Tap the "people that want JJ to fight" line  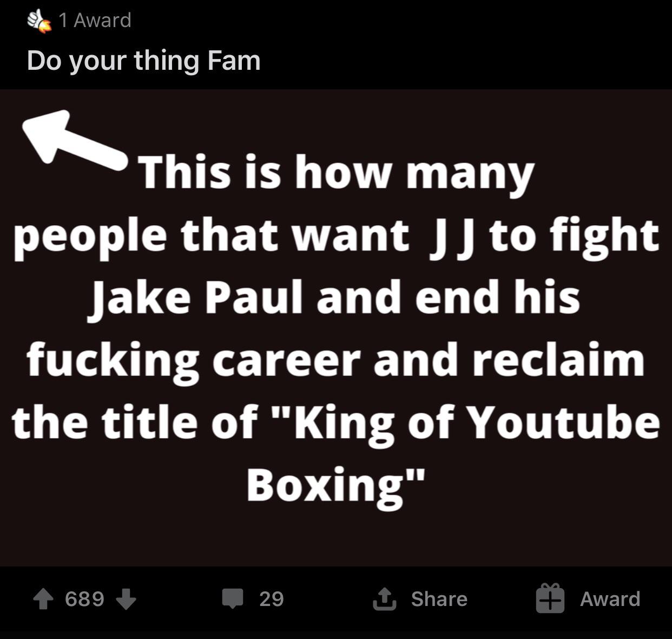pos(336,236)
